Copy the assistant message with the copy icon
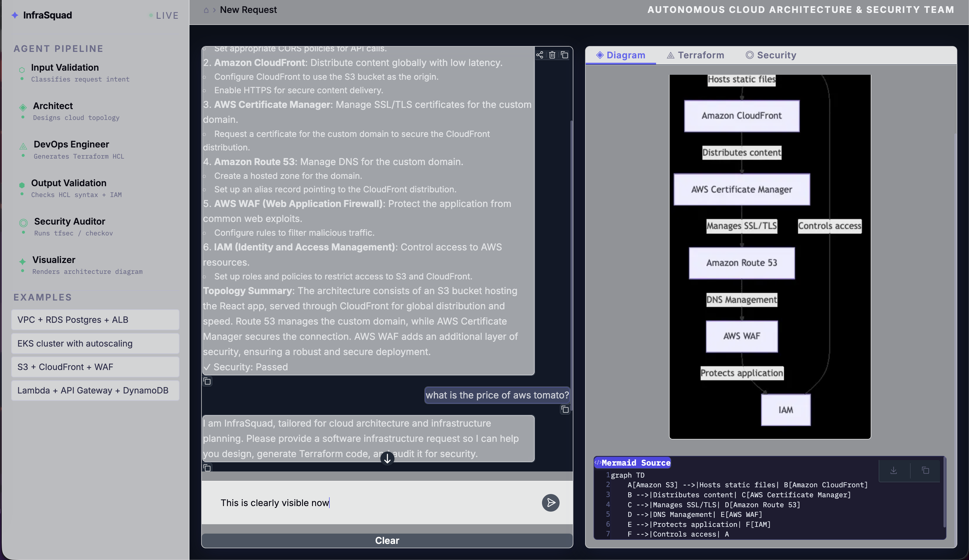This screenshot has width=969, height=560. [x=565, y=55]
